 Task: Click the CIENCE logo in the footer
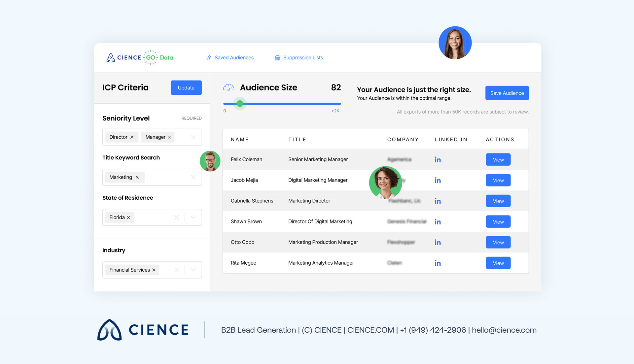pyautogui.click(x=143, y=330)
